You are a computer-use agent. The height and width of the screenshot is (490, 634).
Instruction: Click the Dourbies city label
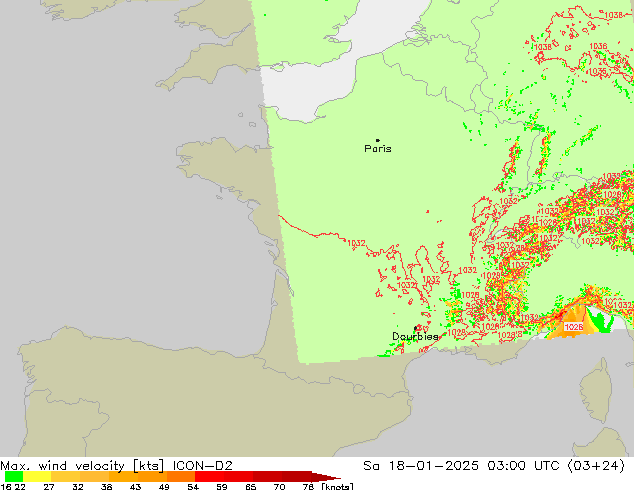(x=415, y=336)
